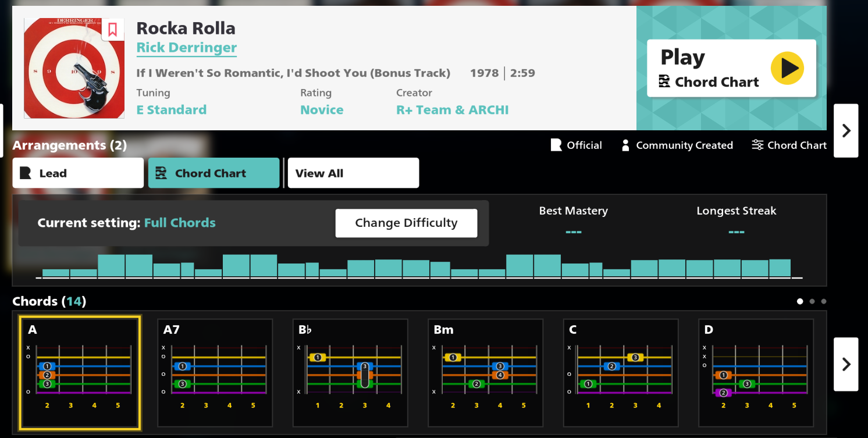Select the Novice rating link

(322, 110)
